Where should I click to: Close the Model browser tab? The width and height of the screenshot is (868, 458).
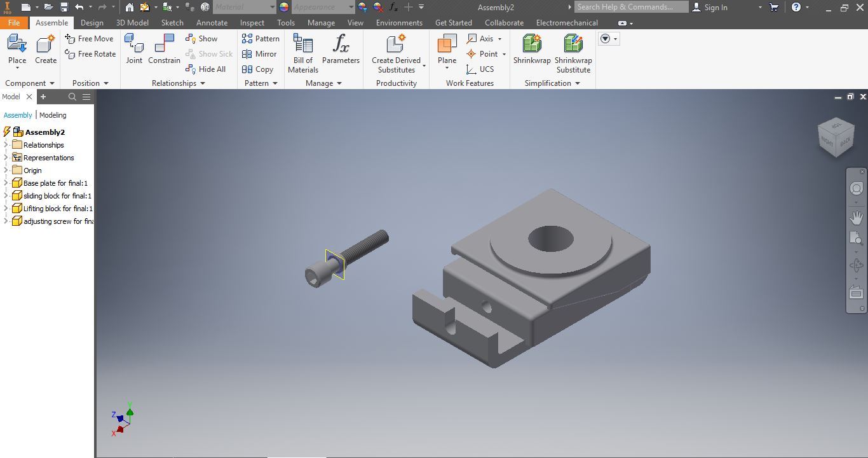29,97
